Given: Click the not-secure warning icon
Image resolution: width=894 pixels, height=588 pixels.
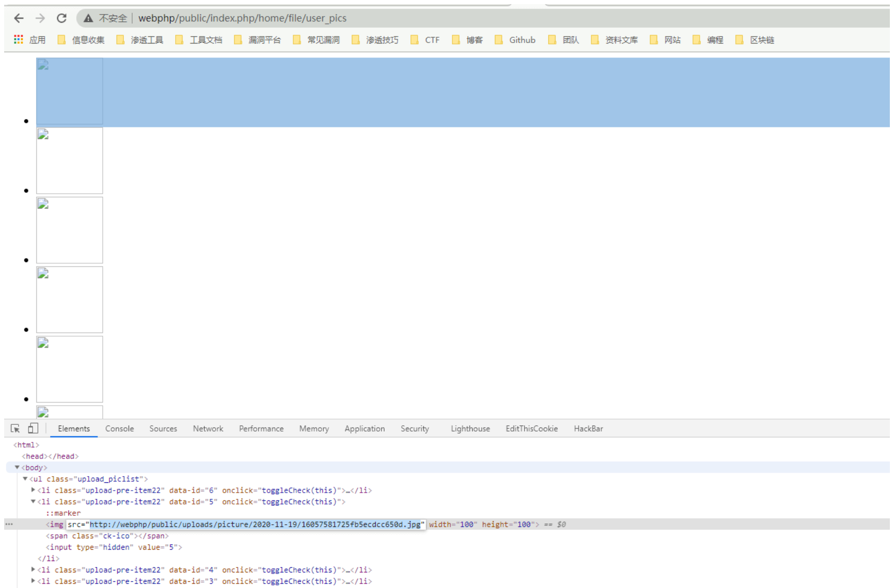Looking at the screenshot, I should point(89,18).
